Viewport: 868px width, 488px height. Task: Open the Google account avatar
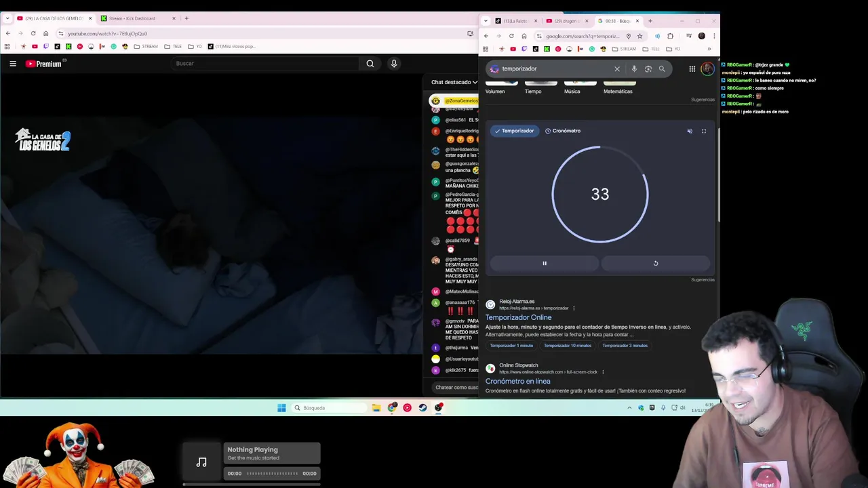click(x=707, y=69)
